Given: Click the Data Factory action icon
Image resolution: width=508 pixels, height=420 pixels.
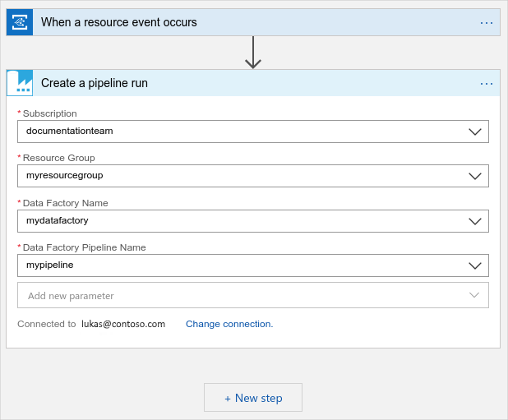Looking at the screenshot, I should click(20, 83).
